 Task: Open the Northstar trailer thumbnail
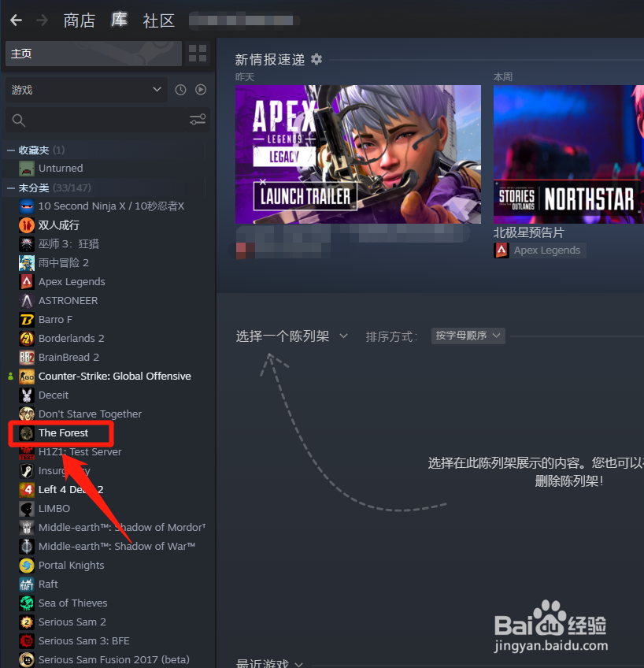[568, 154]
